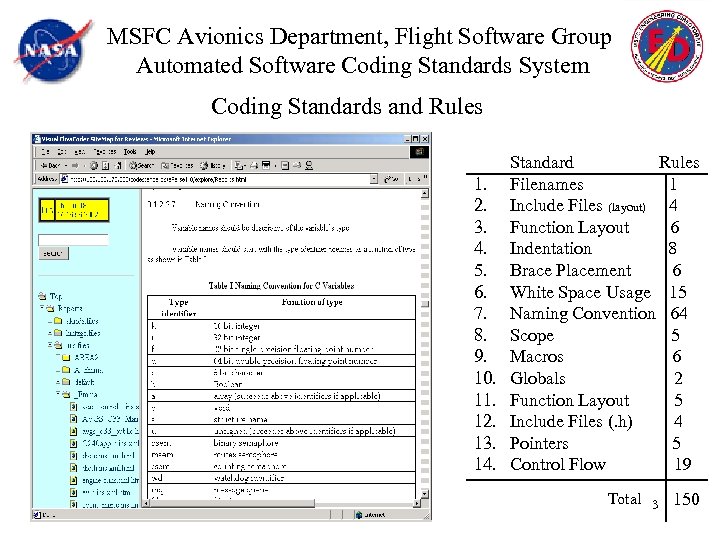720x540 pixels.
Task: Select the Reports folder in site tree
Action: 70,308
